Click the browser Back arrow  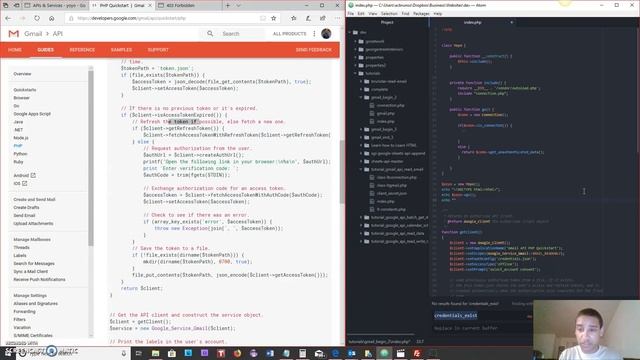[x=8, y=18]
